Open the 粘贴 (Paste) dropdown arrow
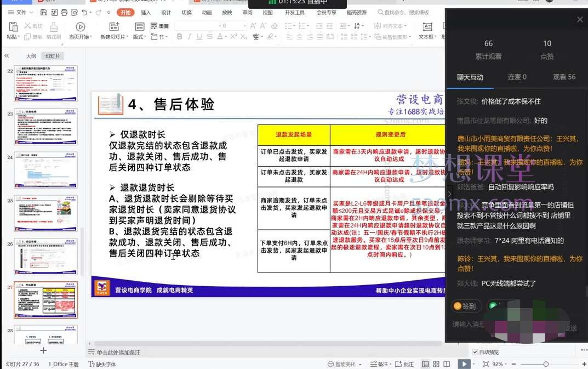 click(19, 36)
